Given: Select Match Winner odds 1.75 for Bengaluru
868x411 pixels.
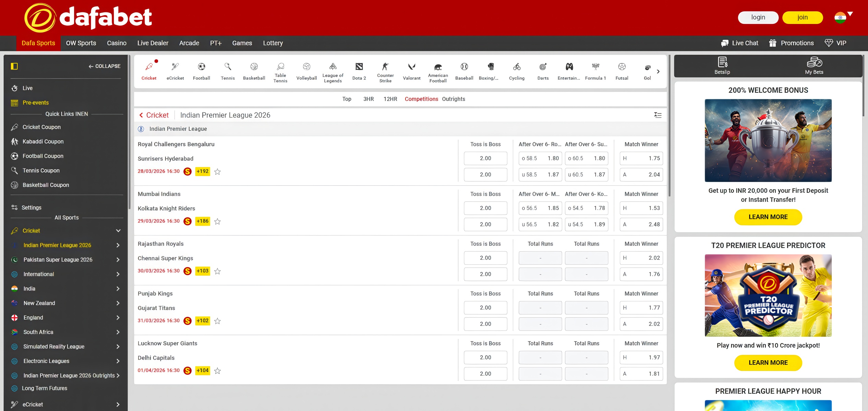Looking at the screenshot, I should pos(641,158).
